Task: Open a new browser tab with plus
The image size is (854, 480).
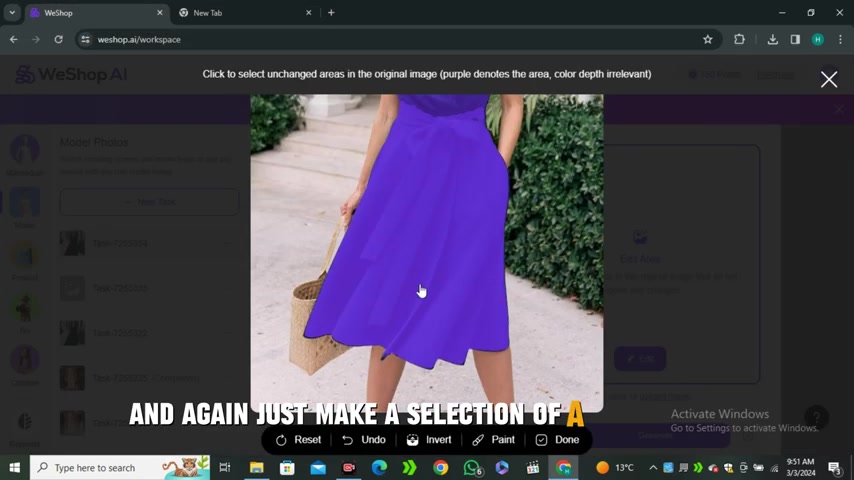Action: click(331, 13)
